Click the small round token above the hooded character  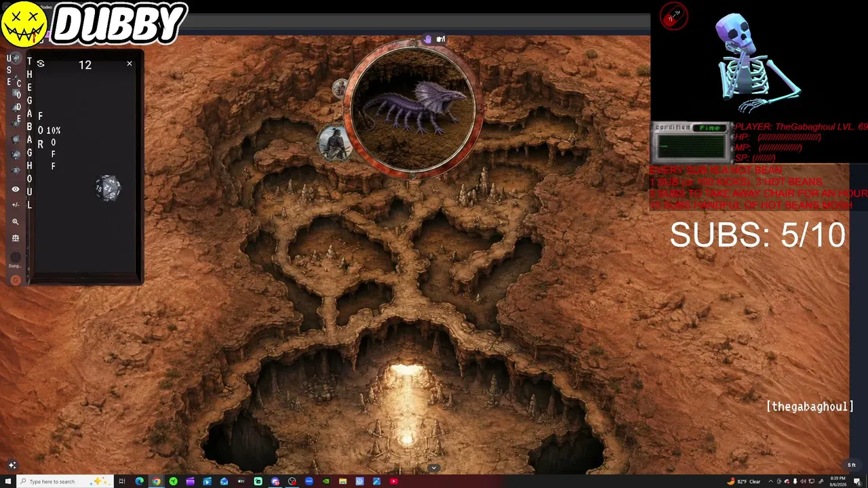340,89
